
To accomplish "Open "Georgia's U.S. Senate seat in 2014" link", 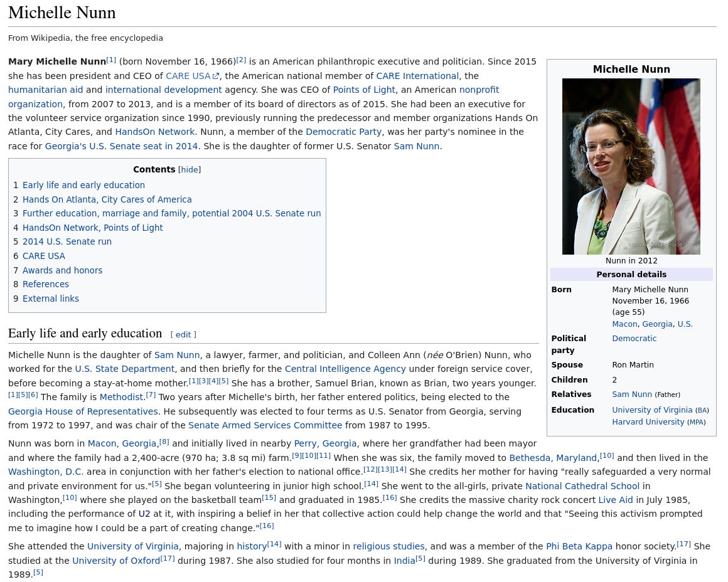I will pos(121,147).
